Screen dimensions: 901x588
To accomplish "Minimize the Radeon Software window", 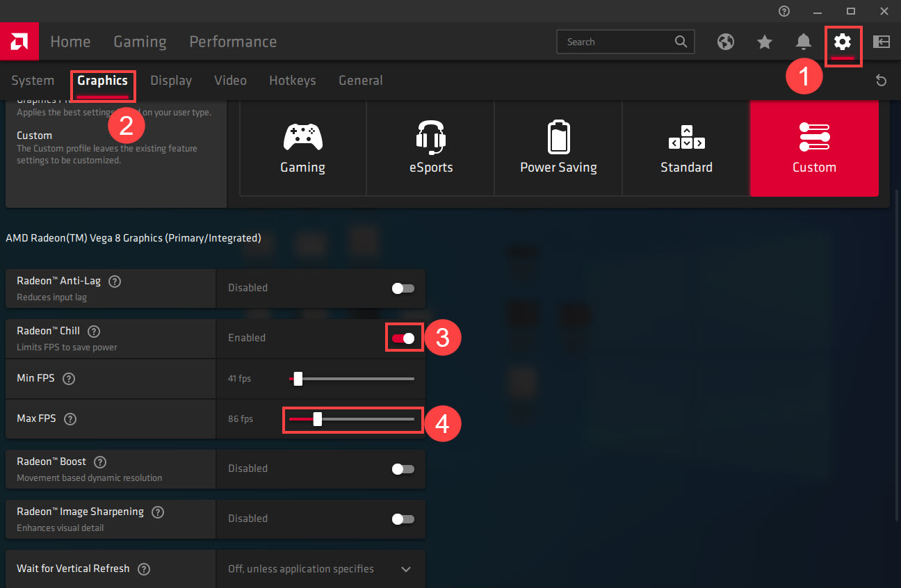I will coord(818,11).
